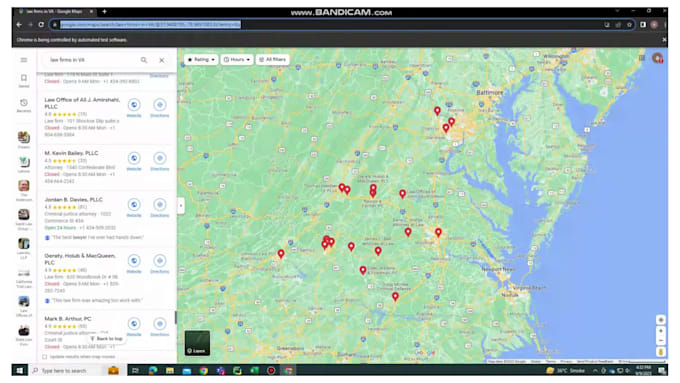Open the hamburger menu in Maps sidebar
The width and height of the screenshot is (680, 383).
tap(24, 60)
